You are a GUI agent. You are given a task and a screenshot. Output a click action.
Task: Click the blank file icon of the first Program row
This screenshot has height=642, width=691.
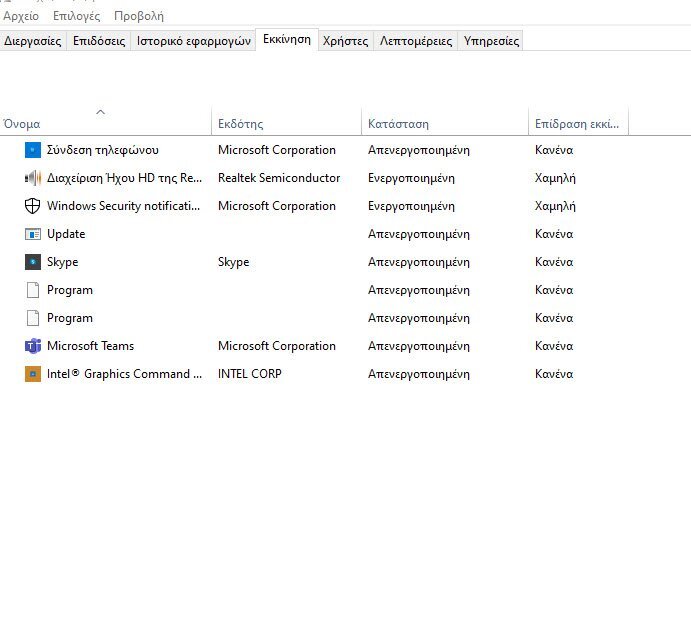(33, 290)
